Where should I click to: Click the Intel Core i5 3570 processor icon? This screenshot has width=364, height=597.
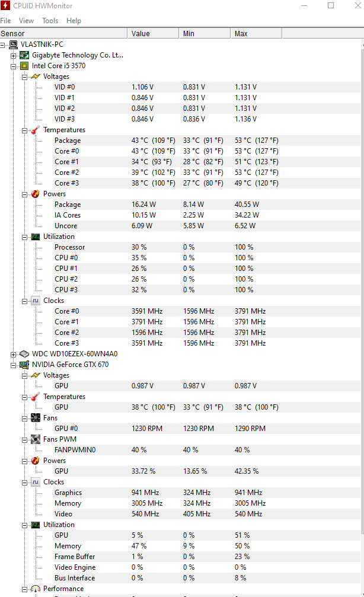(24, 66)
